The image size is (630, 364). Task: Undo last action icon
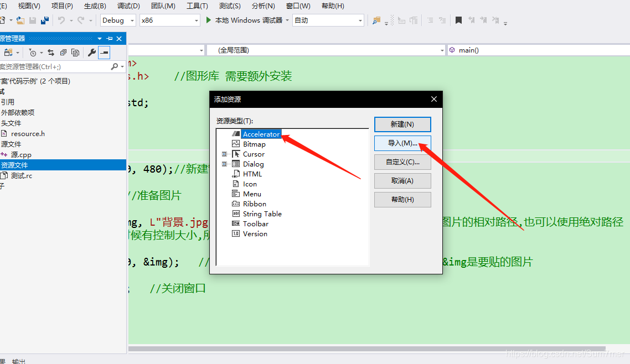click(x=61, y=20)
